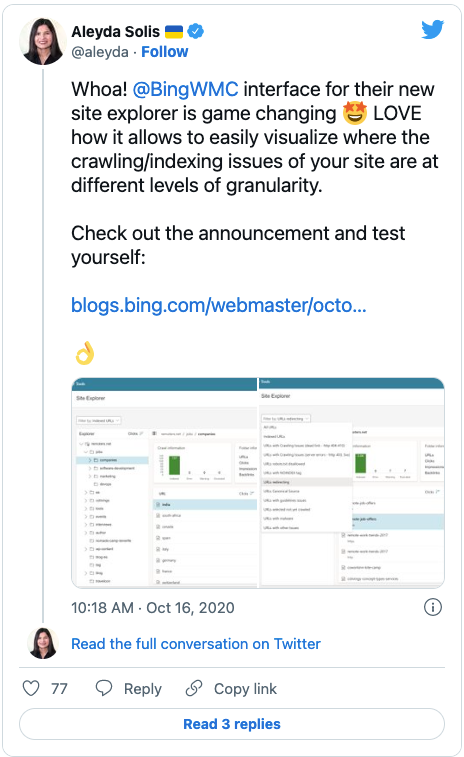
Task: Click the Read 3 replies button
Action: (x=232, y=724)
